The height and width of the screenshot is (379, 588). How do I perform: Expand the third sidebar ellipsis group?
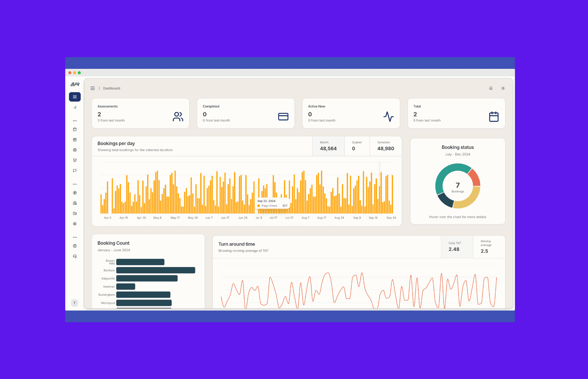75,237
